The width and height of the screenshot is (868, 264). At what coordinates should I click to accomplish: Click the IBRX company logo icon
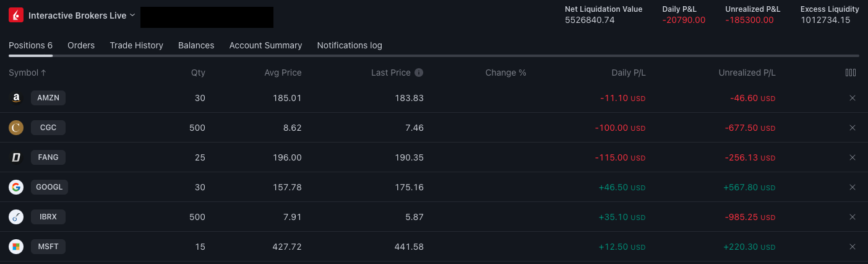pos(16,217)
